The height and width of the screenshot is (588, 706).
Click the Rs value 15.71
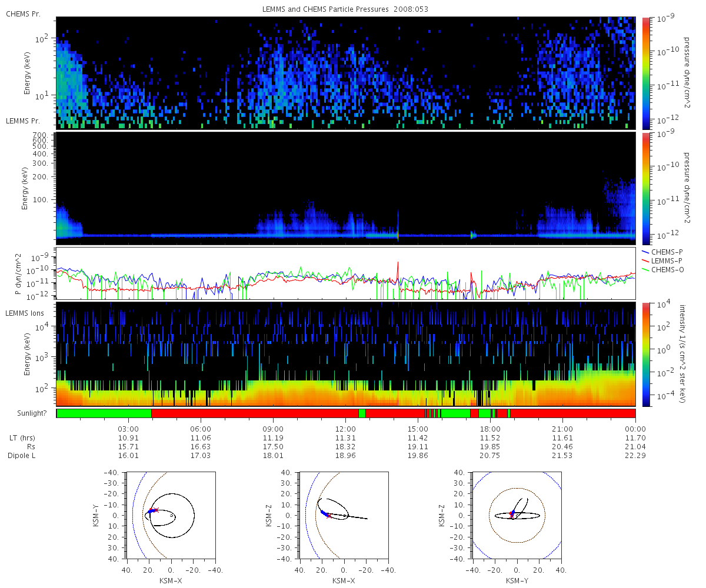pyautogui.click(x=128, y=447)
